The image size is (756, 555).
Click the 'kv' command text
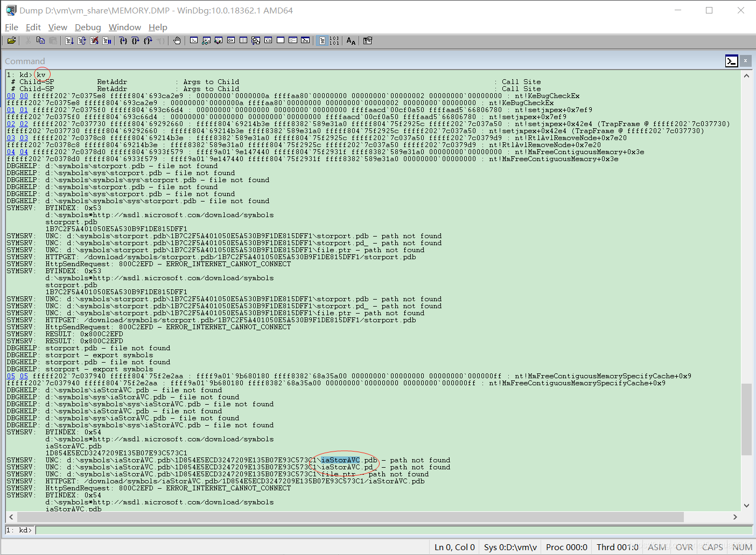41,75
